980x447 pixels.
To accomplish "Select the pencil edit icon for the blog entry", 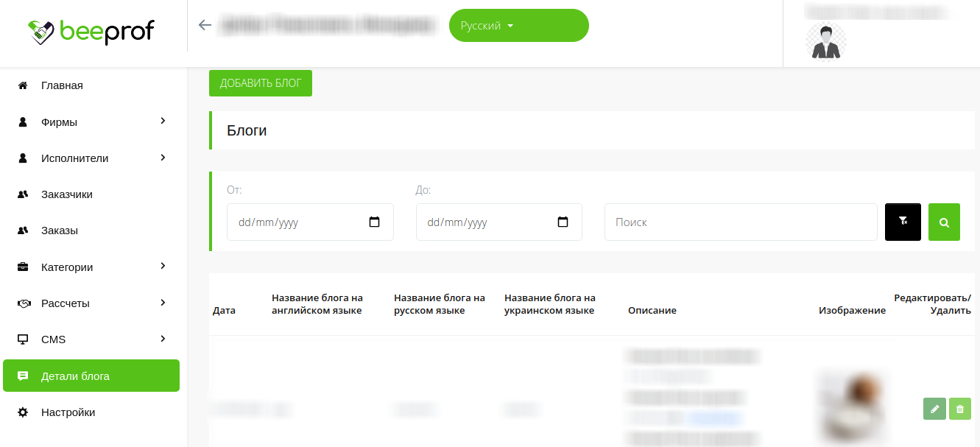I will click(934, 409).
